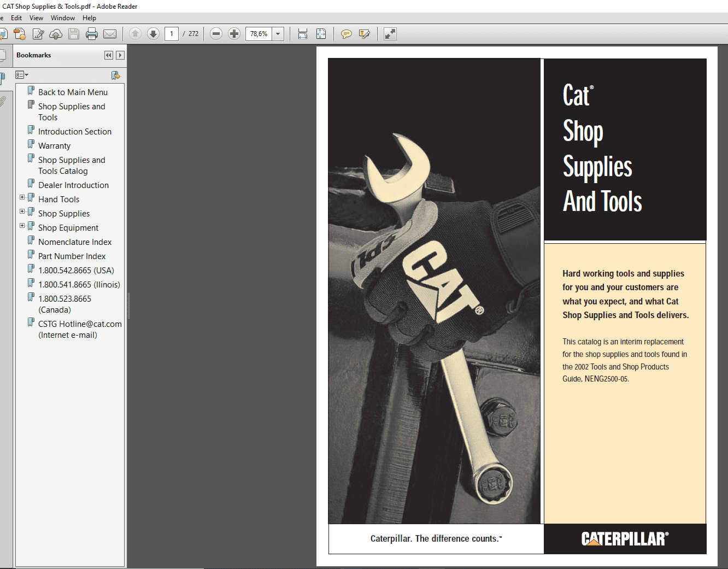The width and height of the screenshot is (728, 569).
Task: Click the Caterpillar logo on the page
Action: (625, 539)
